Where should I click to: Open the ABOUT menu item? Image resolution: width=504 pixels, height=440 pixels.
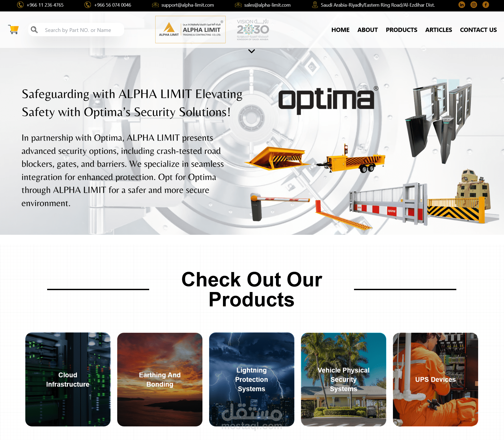tap(367, 30)
